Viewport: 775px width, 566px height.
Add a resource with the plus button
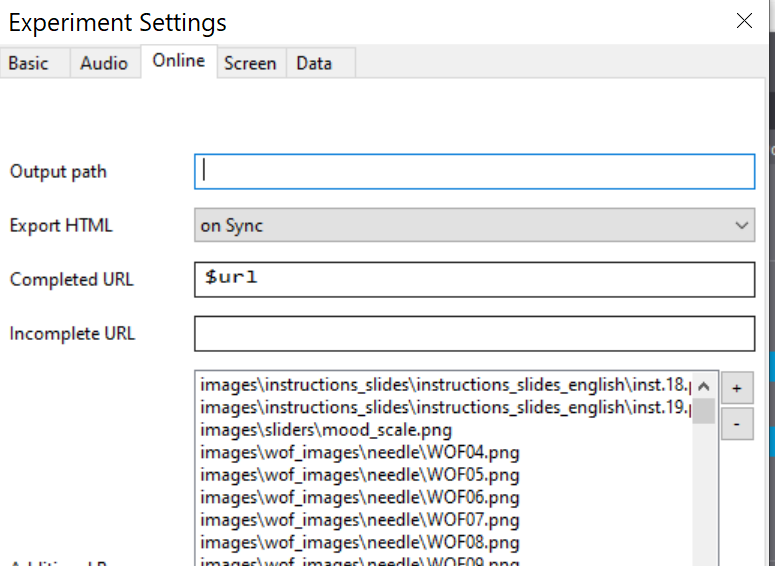737,387
